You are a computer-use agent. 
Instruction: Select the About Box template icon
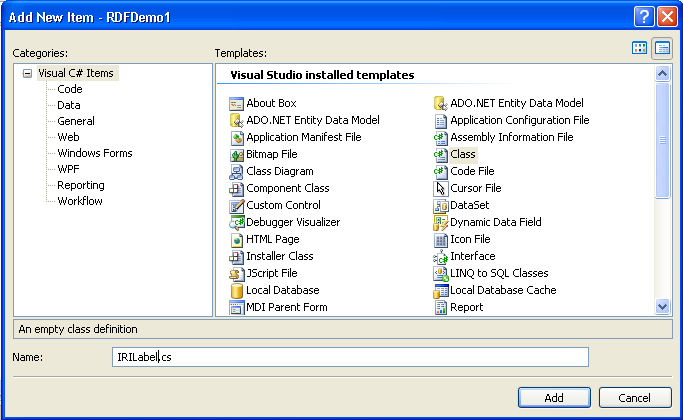pyautogui.click(x=237, y=103)
